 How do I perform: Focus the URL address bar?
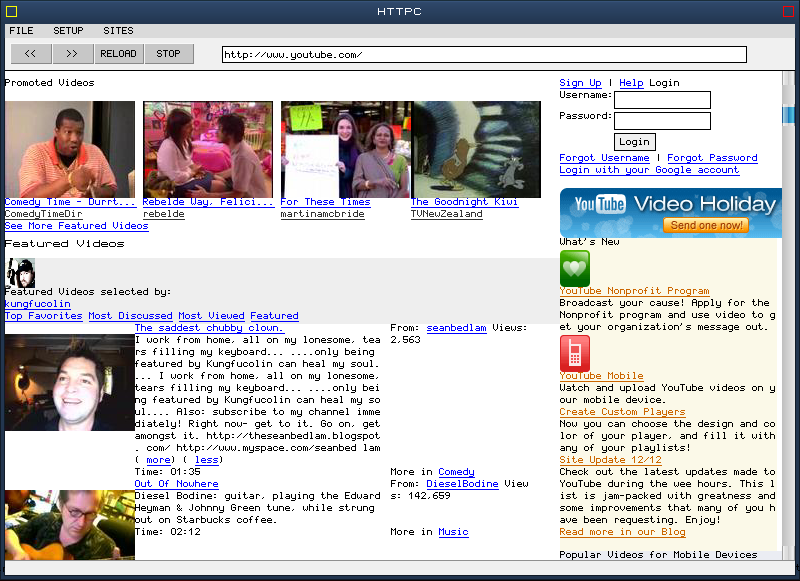(x=484, y=55)
